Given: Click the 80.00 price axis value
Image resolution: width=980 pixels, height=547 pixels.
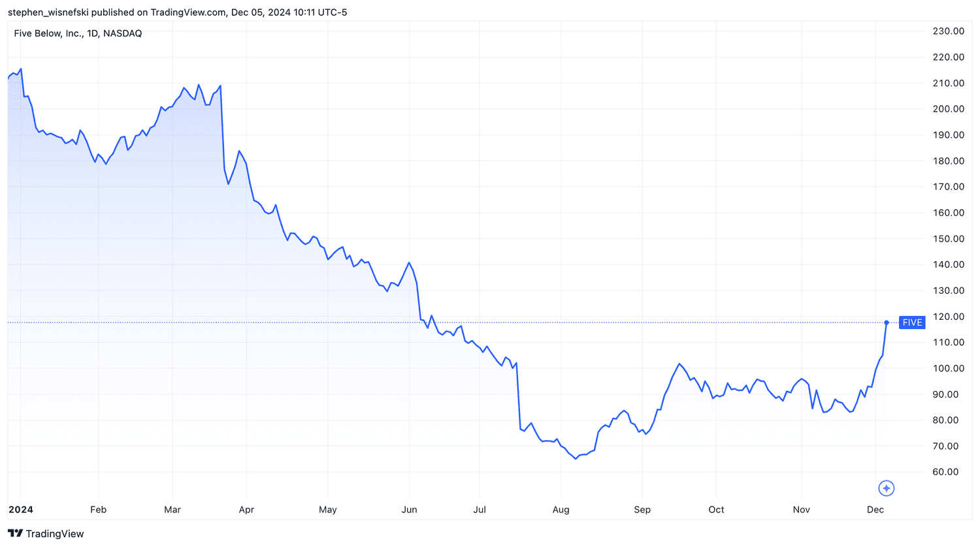Looking at the screenshot, I should [x=945, y=420].
